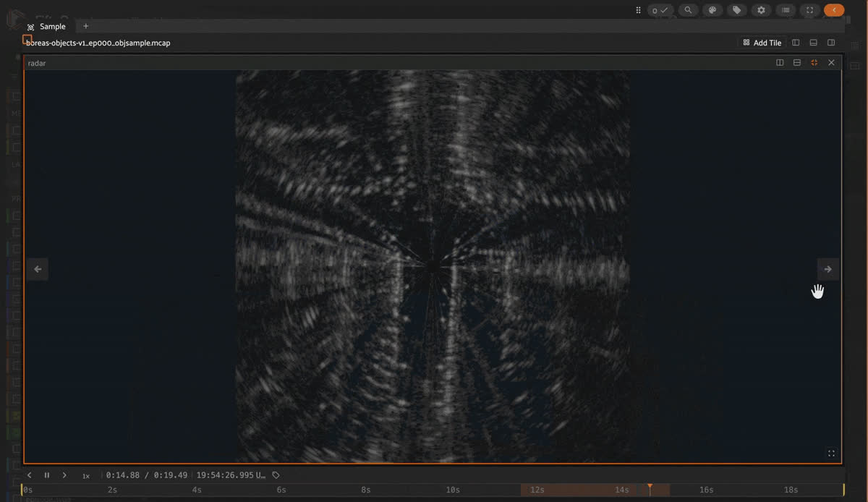Click the orange collapse arrow button
This screenshot has width=868, height=502.
pos(834,10)
